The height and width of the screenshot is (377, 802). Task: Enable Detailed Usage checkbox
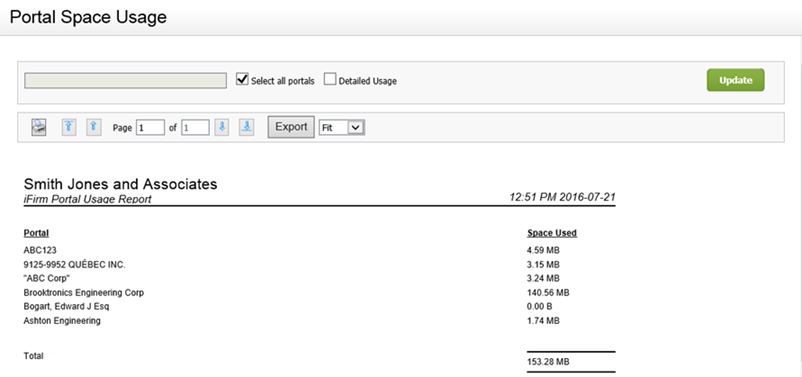(330, 79)
